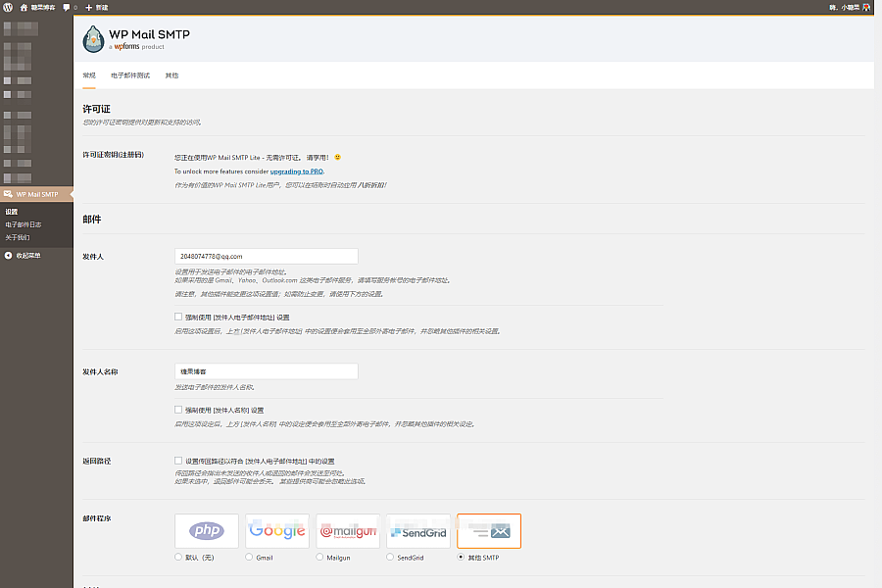Switch to the 其他 tab
This screenshot has height=588, width=882.
pos(171,75)
